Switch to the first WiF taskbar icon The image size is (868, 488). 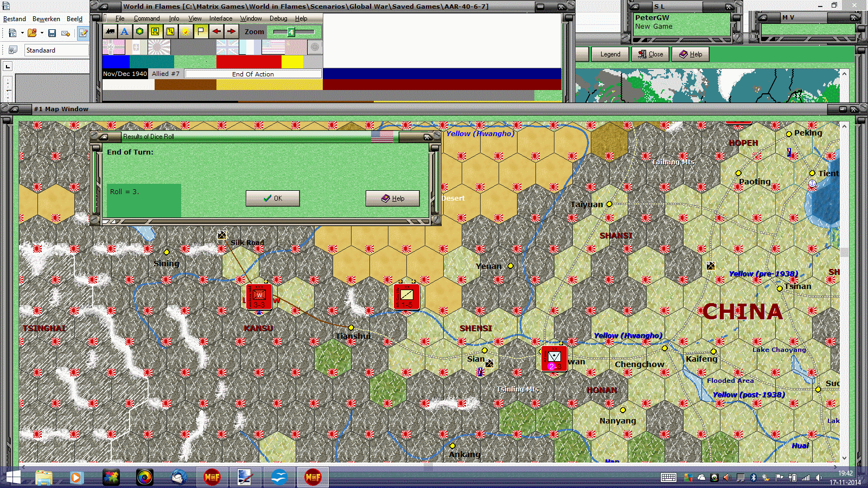click(x=212, y=478)
